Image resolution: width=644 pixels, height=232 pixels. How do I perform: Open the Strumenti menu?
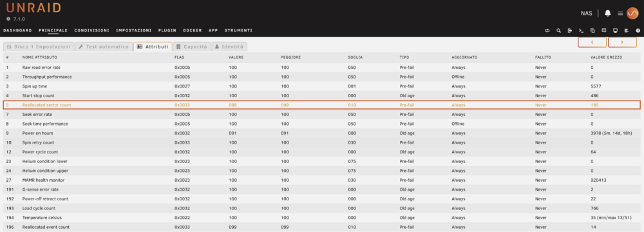click(238, 30)
